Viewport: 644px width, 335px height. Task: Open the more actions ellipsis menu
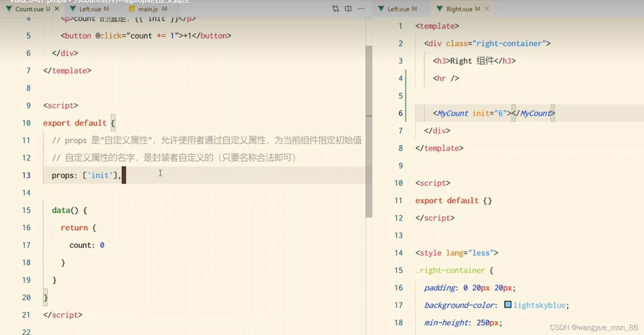pos(361,9)
